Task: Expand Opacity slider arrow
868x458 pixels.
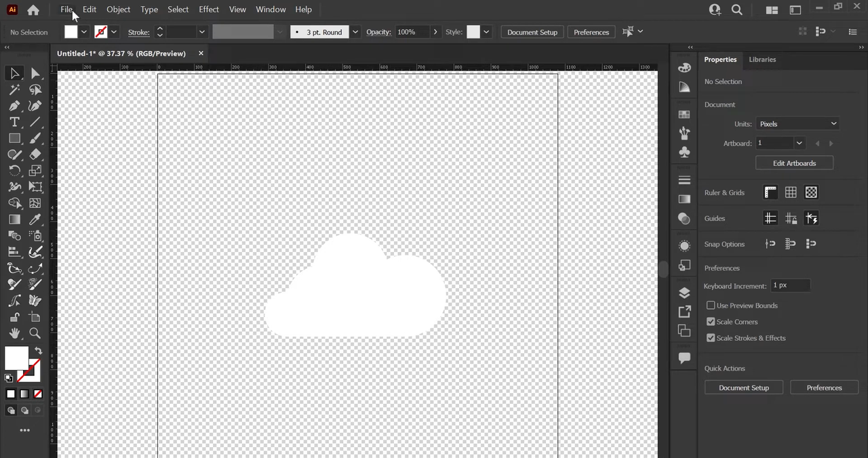Action: [x=435, y=32]
